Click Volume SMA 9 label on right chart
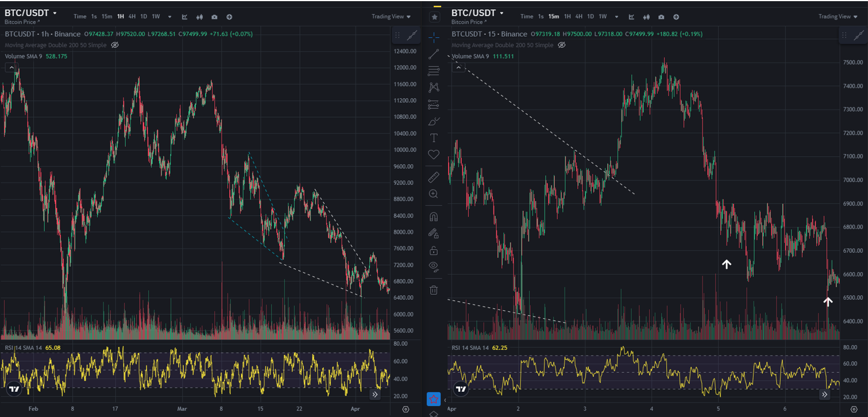Viewport: 868px width, 417px height. [470, 56]
